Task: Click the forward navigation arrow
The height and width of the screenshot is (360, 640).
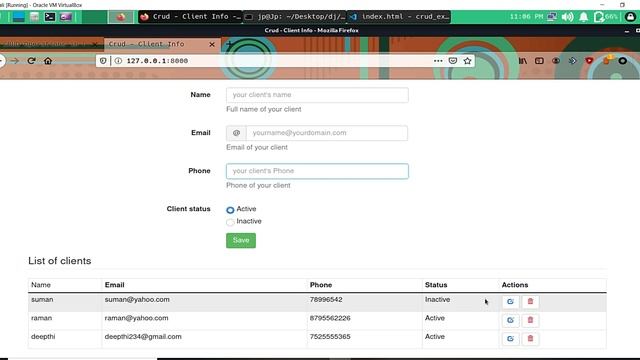Action: pos(15,61)
